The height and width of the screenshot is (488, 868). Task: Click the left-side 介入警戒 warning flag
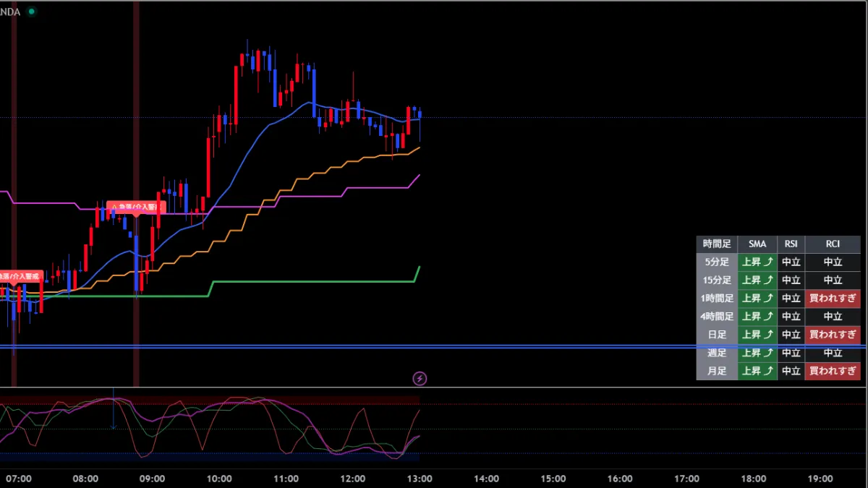tap(22, 276)
